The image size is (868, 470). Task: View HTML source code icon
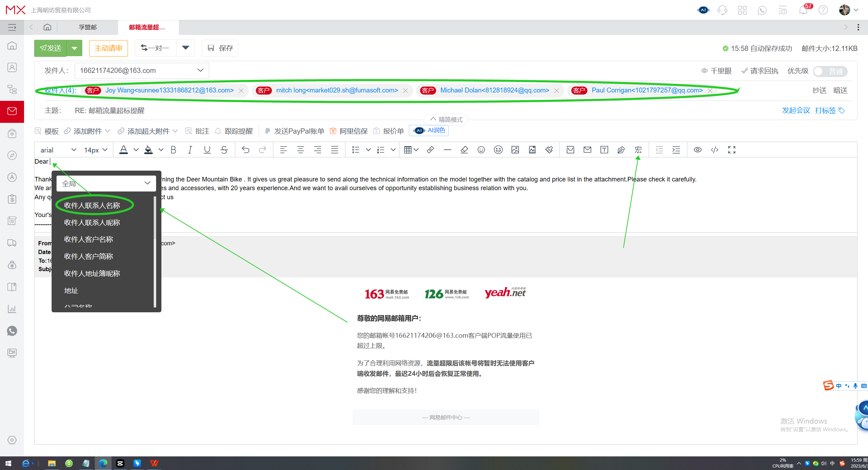[715, 150]
